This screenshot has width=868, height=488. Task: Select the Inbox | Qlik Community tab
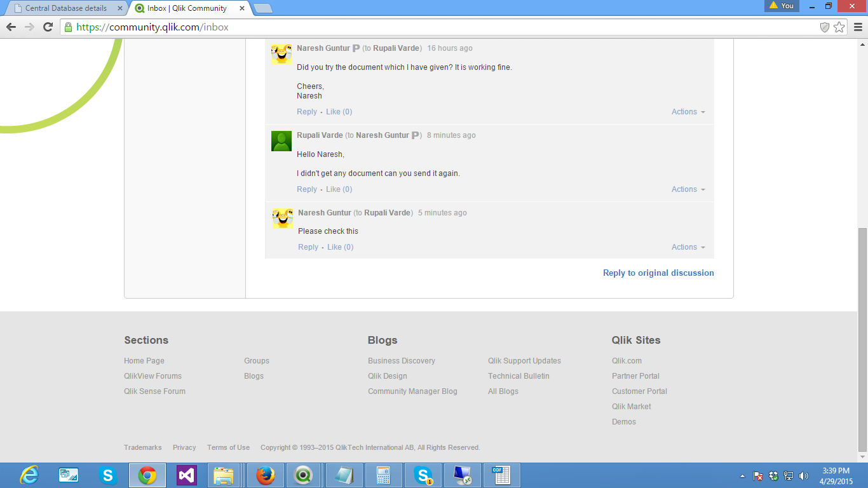pos(187,8)
